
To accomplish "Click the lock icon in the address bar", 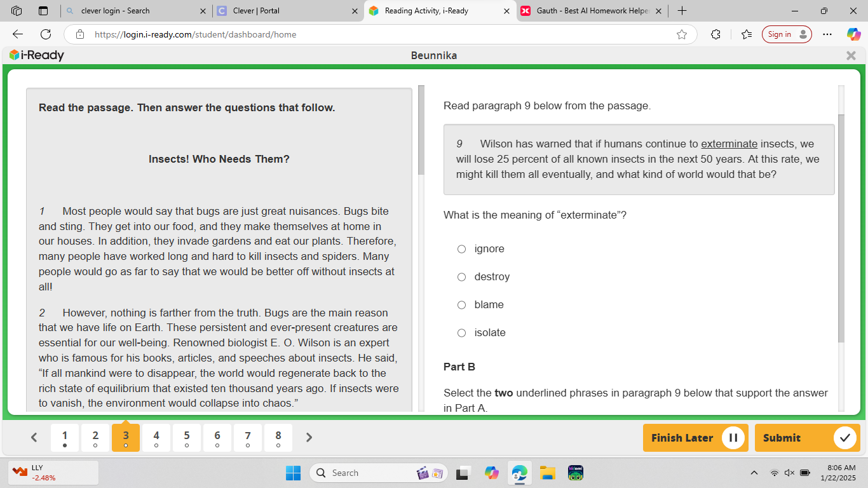I will point(79,35).
